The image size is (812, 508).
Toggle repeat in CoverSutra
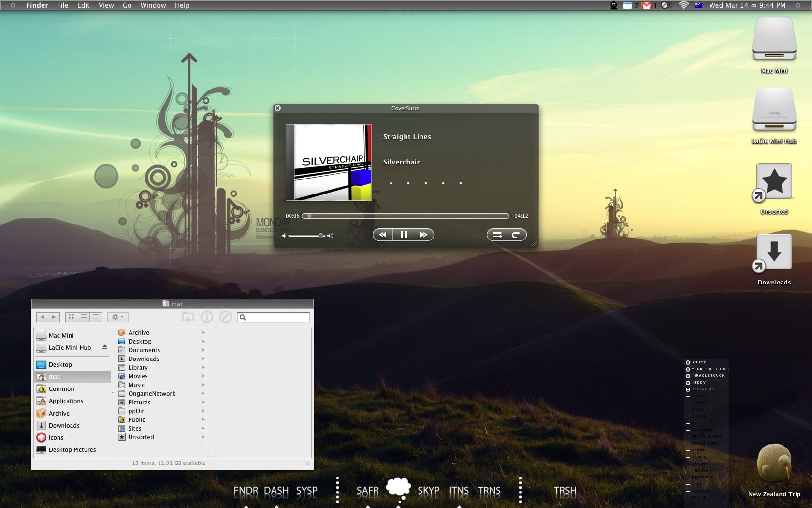tap(516, 235)
